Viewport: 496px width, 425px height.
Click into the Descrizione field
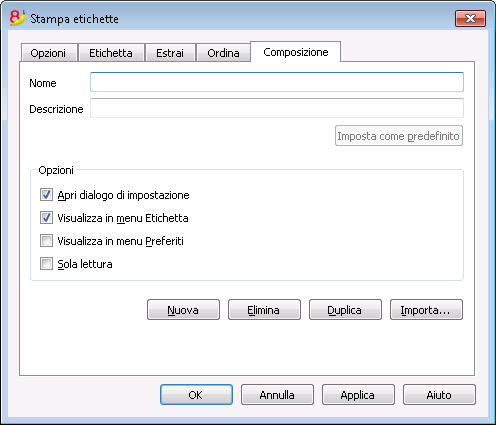pyautogui.click(x=277, y=108)
